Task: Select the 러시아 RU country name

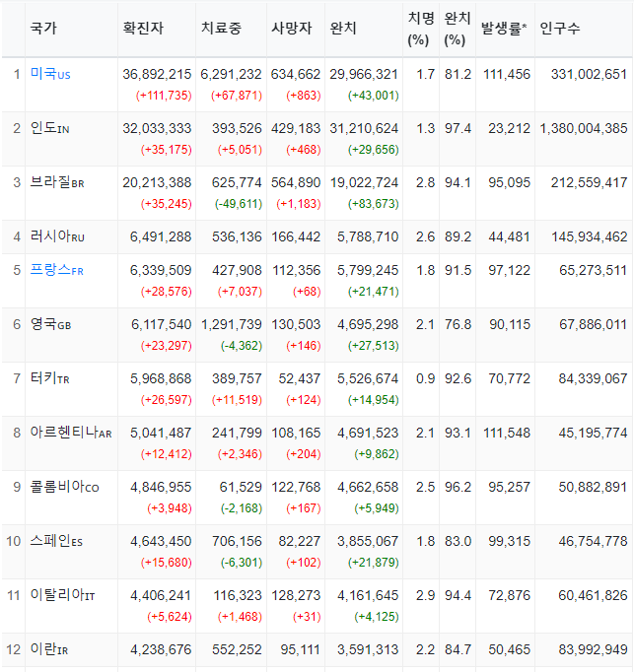Action: 57,236
